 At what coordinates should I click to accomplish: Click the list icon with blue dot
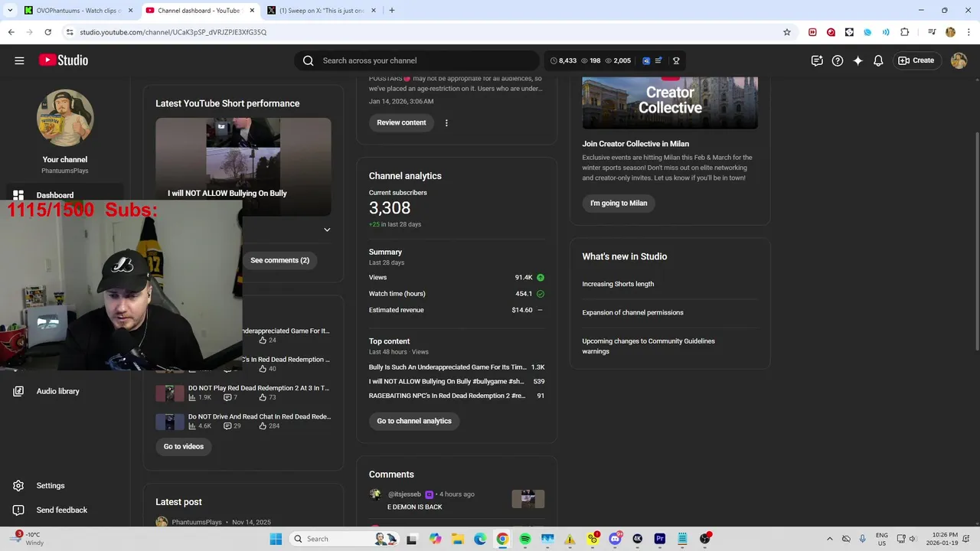pyautogui.click(x=658, y=60)
